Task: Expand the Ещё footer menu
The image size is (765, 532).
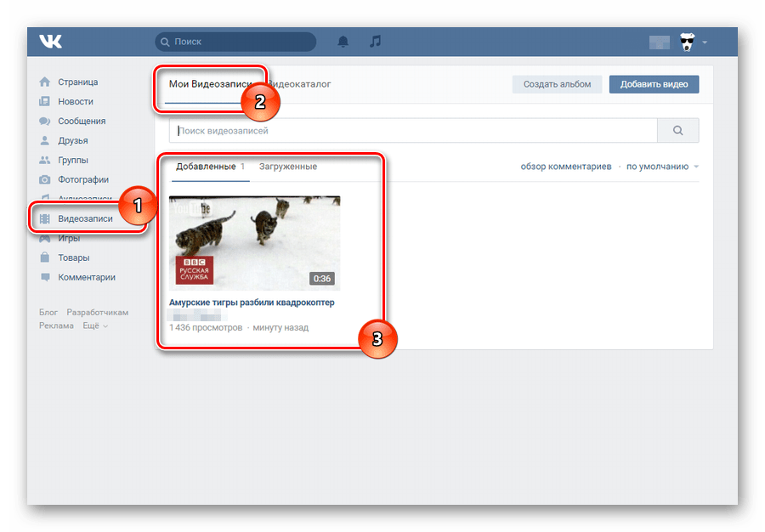Action: tap(95, 325)
